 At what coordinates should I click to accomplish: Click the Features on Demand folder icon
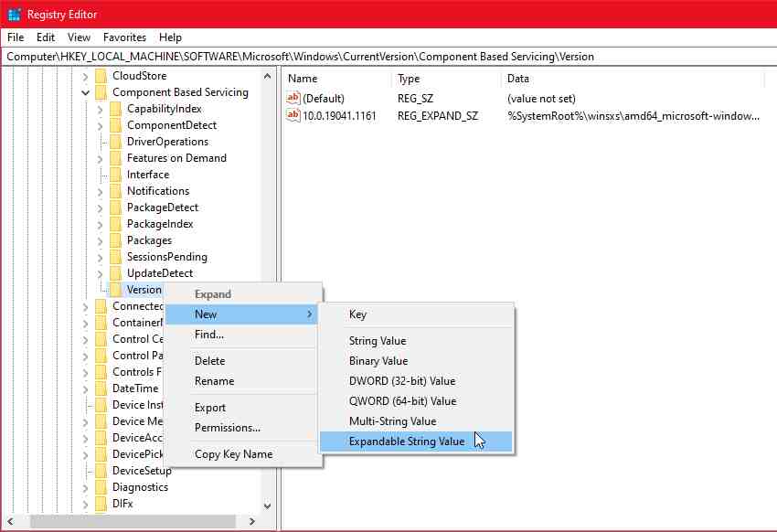click(115, 158)
